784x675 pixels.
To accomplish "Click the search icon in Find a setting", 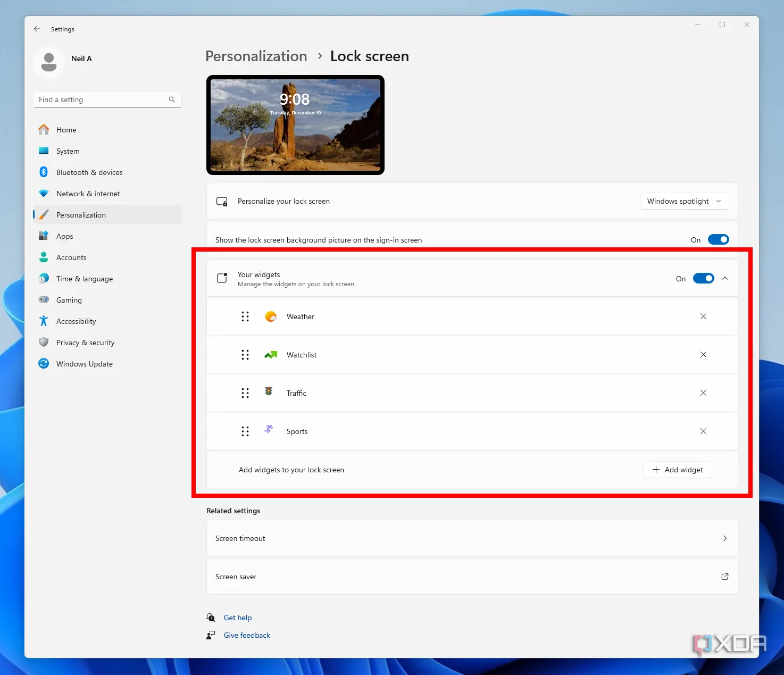I will [x=171, y=99].
